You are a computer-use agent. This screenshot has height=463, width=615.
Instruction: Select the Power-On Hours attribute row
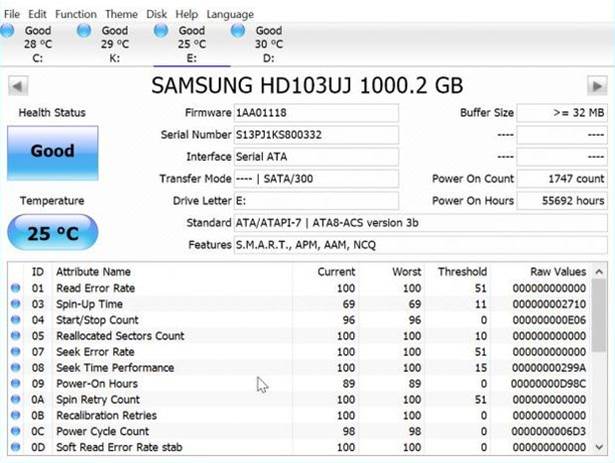299,383
